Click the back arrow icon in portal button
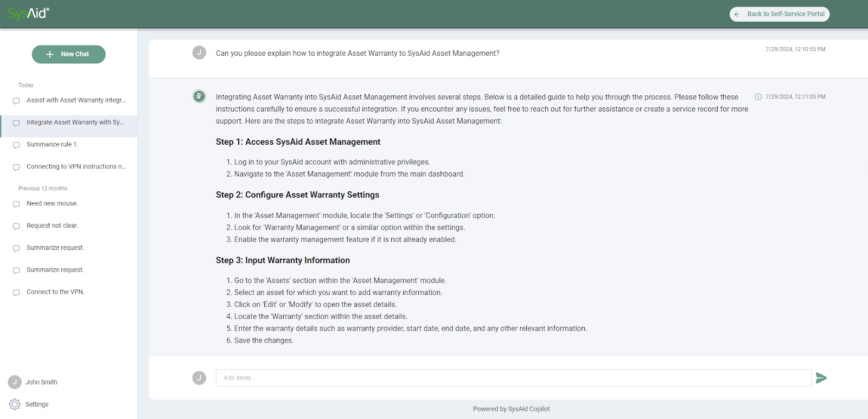Screen dimensions: 868x419 coord(737,15)
